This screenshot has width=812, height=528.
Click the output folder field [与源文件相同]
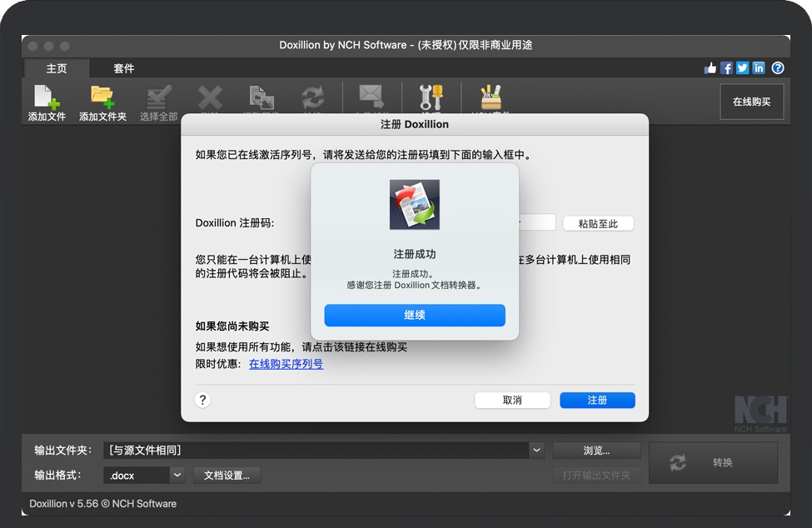pyautogui.click(x=316, y=451)
